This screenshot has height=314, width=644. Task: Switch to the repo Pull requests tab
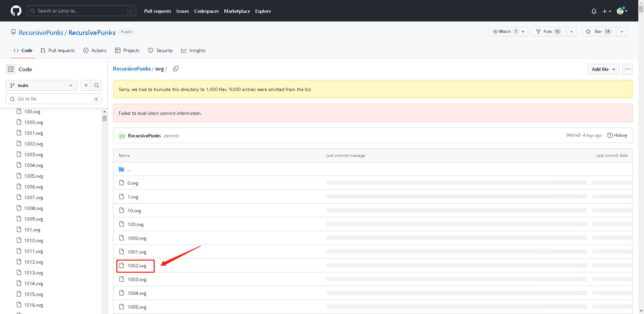point(58,50)
